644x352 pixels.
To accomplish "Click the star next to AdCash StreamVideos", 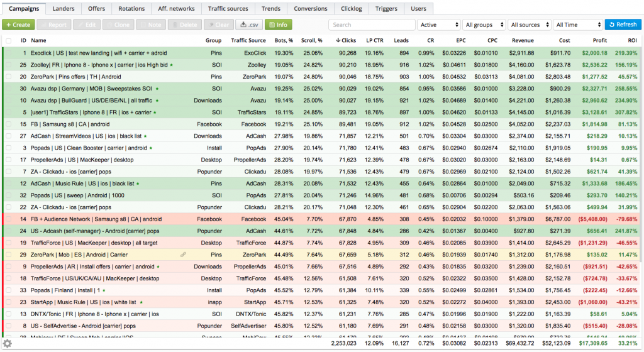I will 145,136.
